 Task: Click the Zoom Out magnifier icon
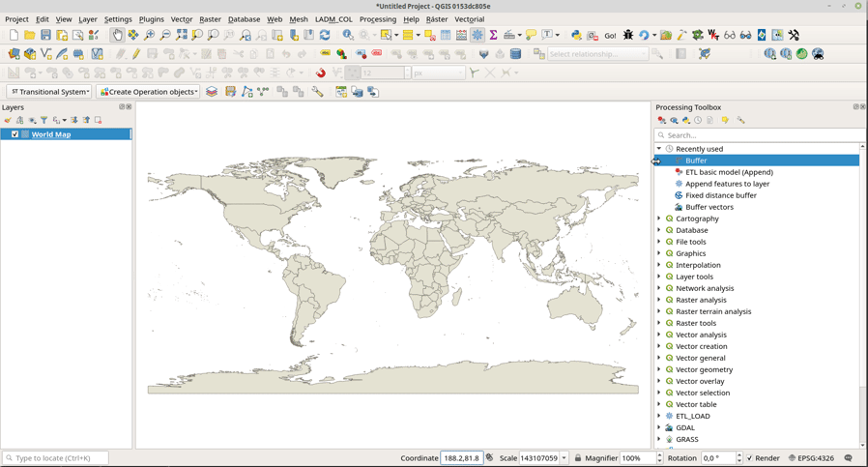(x=165, y=35)
